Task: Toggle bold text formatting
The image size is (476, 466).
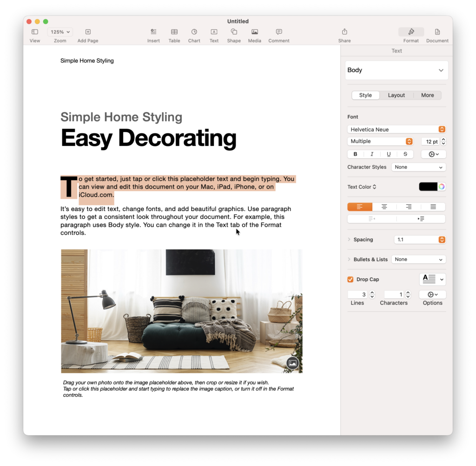Action: coord(355,154)
